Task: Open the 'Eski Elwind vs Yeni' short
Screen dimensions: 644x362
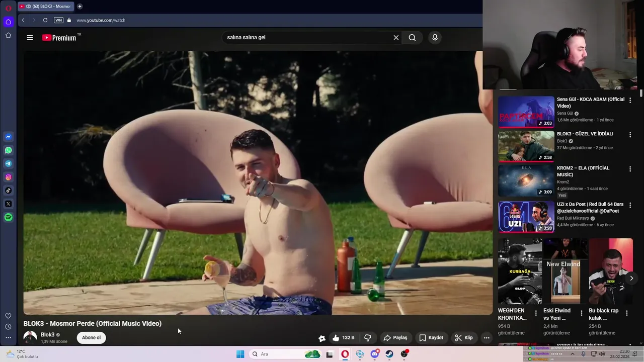Action: [x=565, y=271]
